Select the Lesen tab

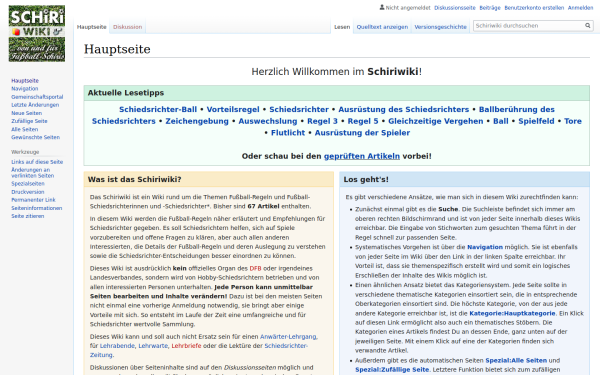coord(342,27)
